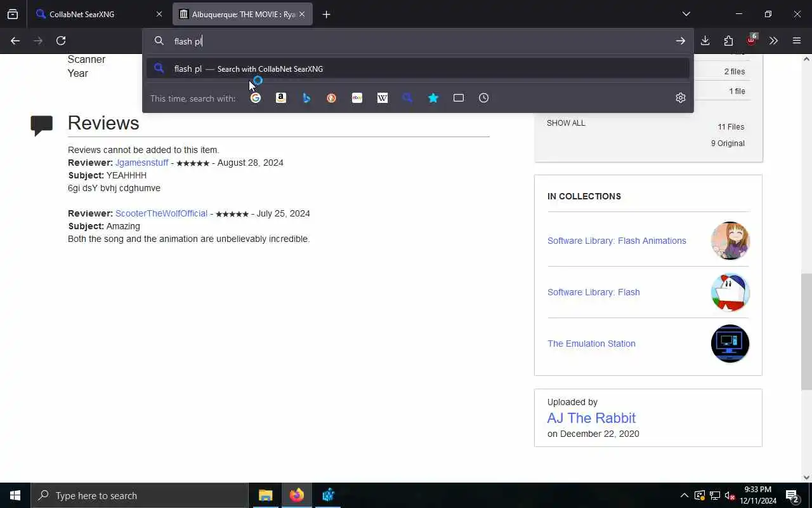Search open tabs icon

[459, 98]
